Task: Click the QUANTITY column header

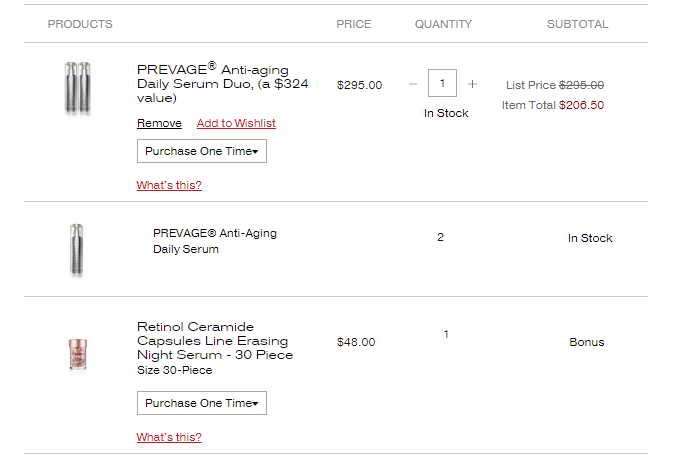Action: click(x=443, y=24)
